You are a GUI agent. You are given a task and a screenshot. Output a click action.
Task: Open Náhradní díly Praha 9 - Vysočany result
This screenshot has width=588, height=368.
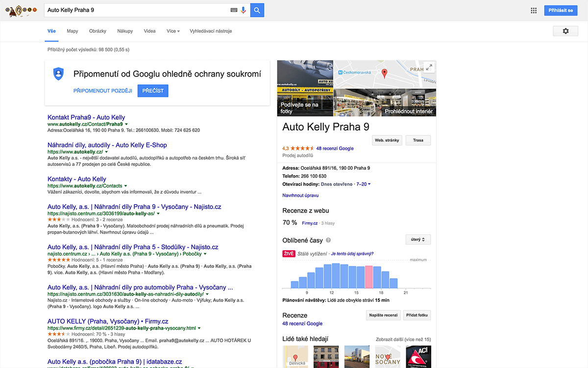tap(134, 207)
